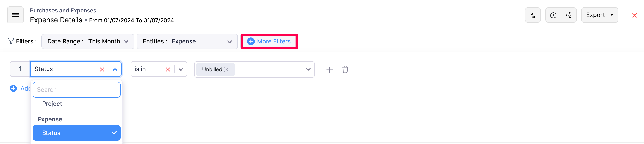
Task: Close the report with red X
Action: 635,15
